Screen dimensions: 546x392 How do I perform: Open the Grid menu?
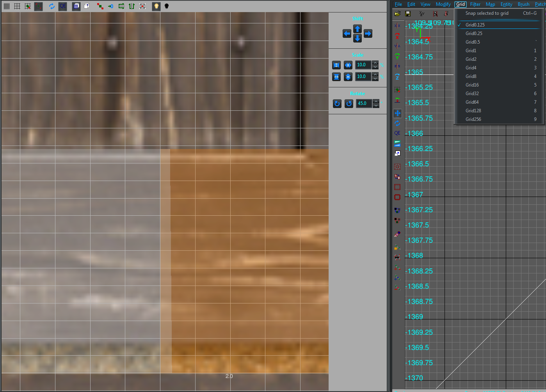point(461,4)
